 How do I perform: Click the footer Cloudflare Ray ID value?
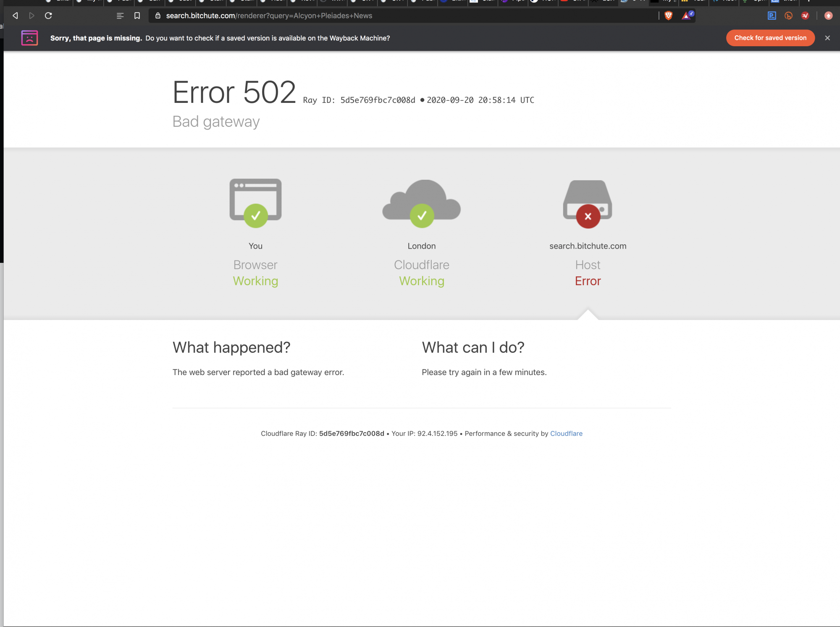tap(352, 433)
